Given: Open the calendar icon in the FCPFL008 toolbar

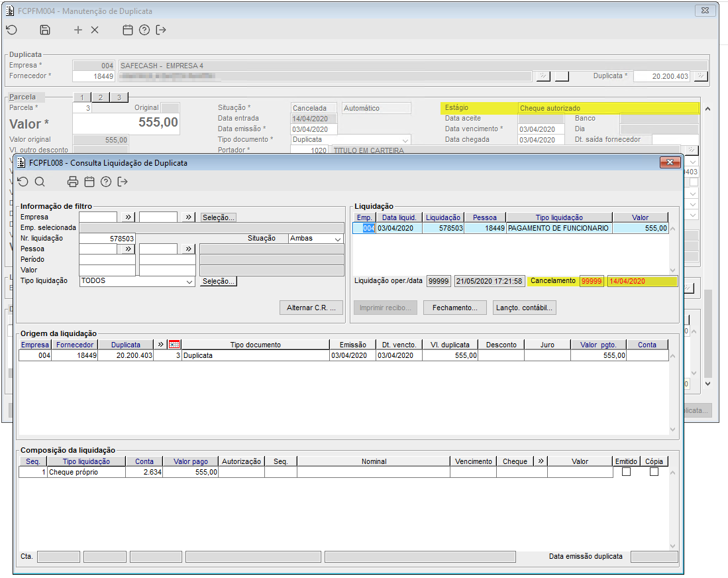Looking at the screenshot, I should (89, 182).
